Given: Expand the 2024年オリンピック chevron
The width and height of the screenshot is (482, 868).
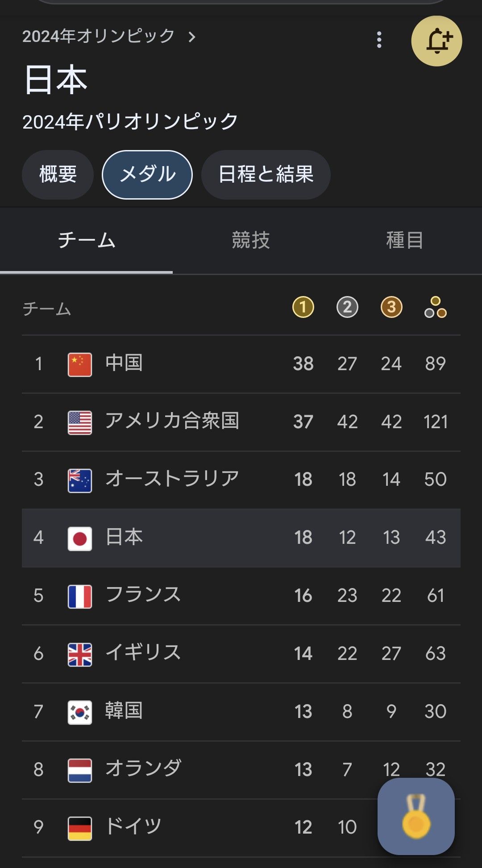Looking at the screenshot, I should click(192, 37).
